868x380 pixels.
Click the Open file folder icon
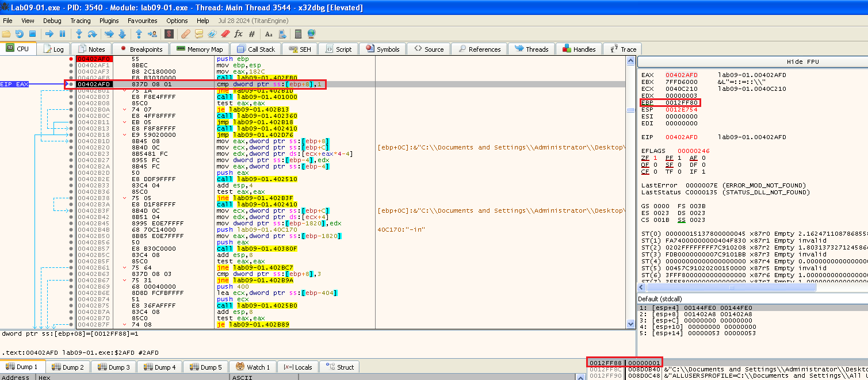point(6,34)
